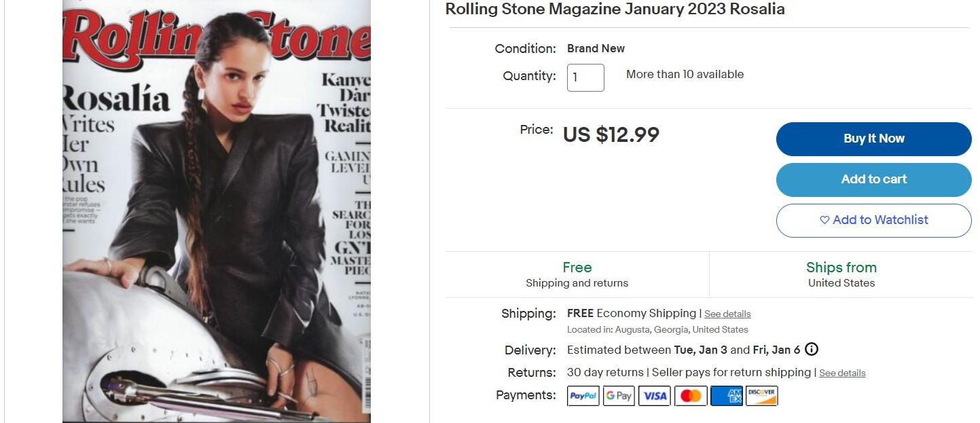The height and width of the screenshot is (423, 980).
Task: Click the American Express card icon
Action: pos(726,396)
